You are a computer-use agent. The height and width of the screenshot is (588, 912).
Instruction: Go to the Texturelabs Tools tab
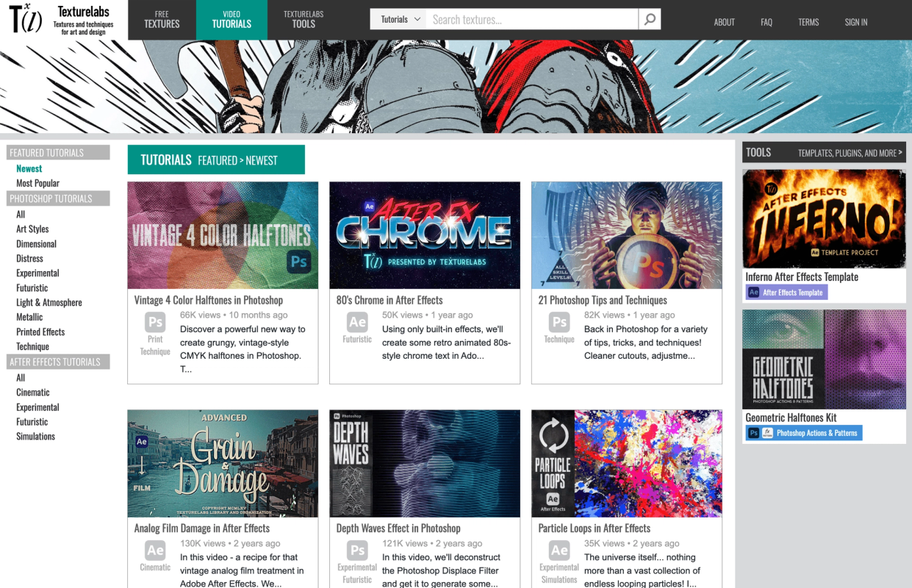304,20
